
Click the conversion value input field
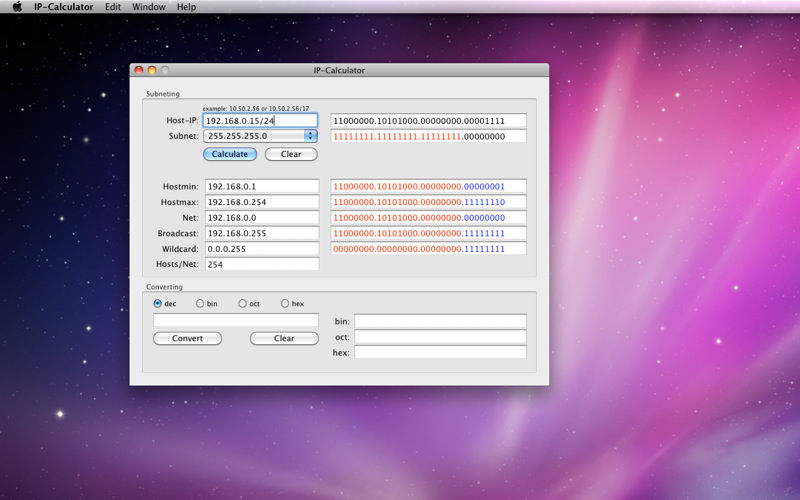[236, 320]
